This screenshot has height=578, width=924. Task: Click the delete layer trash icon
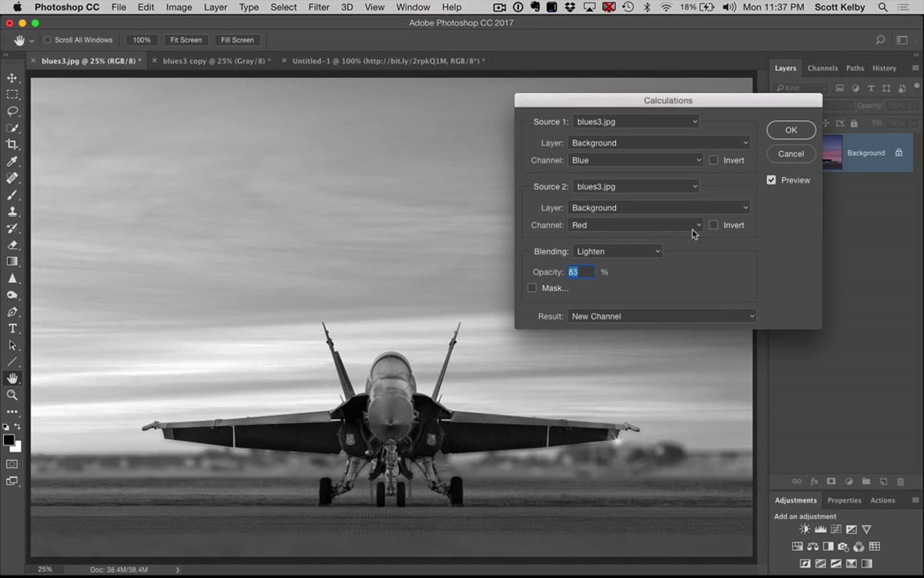901,482
